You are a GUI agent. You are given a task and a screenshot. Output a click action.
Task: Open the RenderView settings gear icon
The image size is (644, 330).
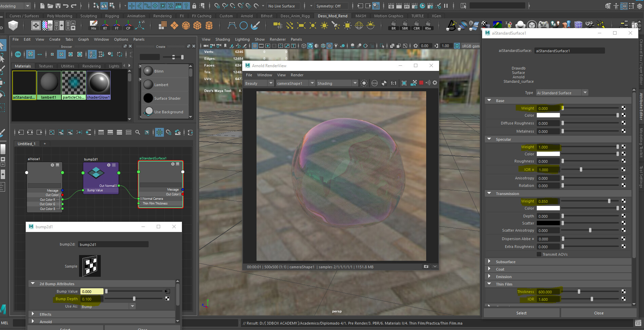(x=435, y=83)
